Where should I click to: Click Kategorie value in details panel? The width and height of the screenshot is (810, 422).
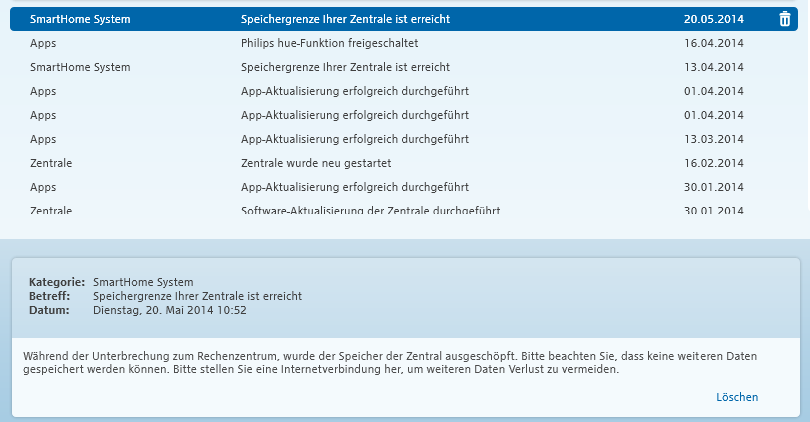[x=143, y=282]
